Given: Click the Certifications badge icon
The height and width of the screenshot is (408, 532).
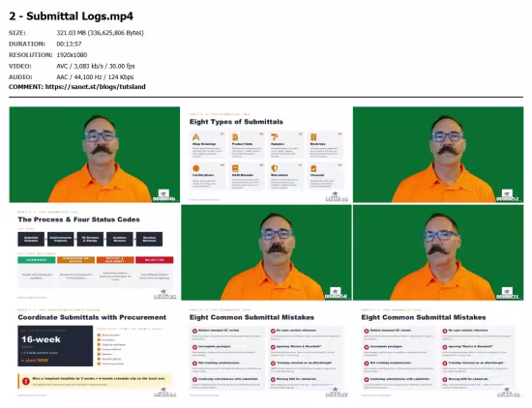Looking at the screenshot, I should [195, 168].
